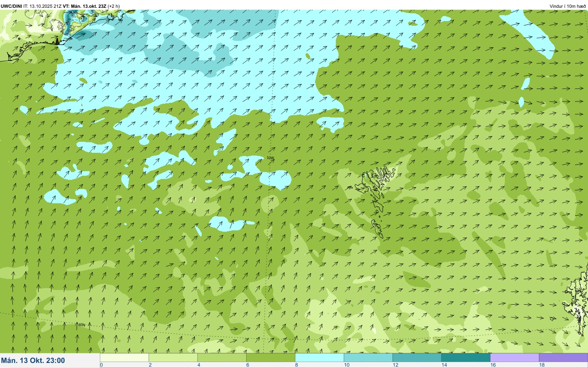Click the pale yellow 0–2 legend swatch
Image resolution: width=588 pixels, height=368 pixels.
(124, 357)
